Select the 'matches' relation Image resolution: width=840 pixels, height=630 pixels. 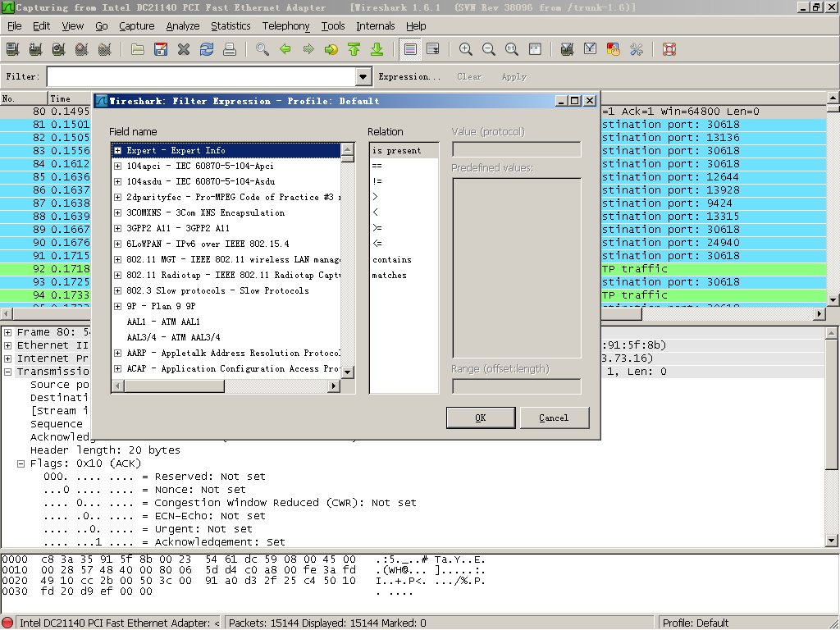(390, 275)
